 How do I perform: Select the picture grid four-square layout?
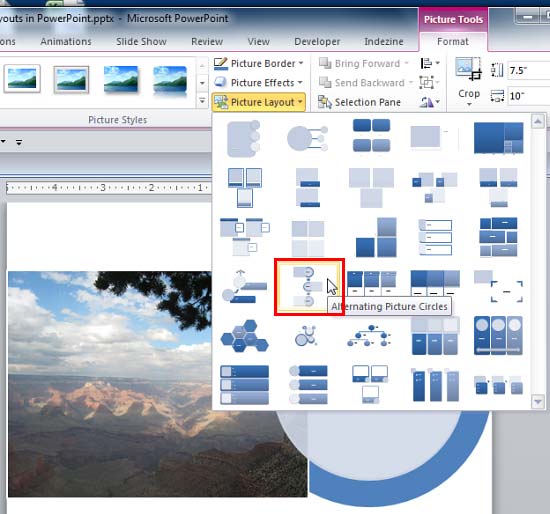308,237
